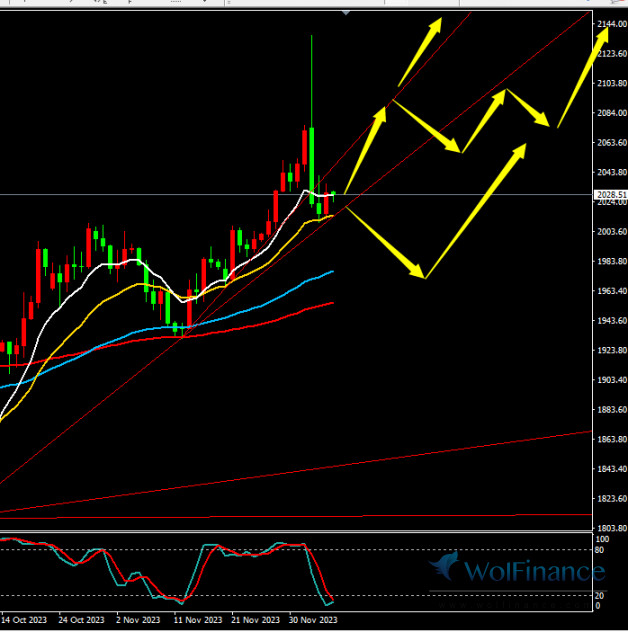Click the WolFinance logo watermark

[518, 571]
